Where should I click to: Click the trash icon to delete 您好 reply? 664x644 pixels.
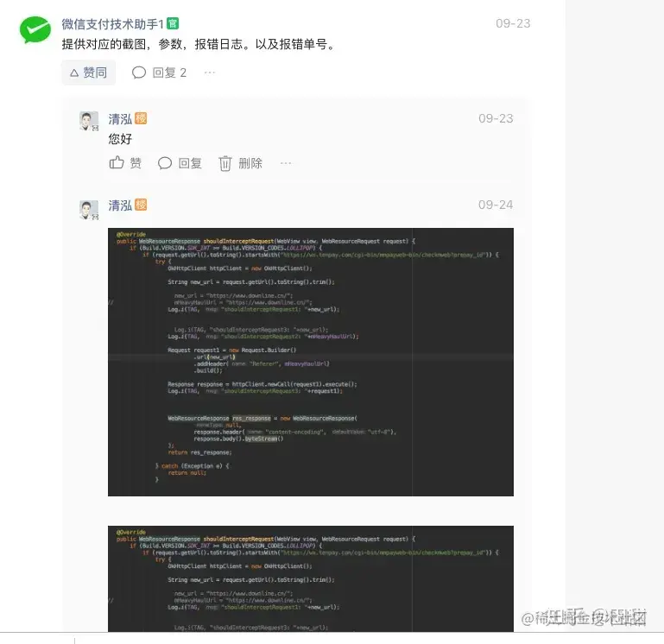coord(224,163)
